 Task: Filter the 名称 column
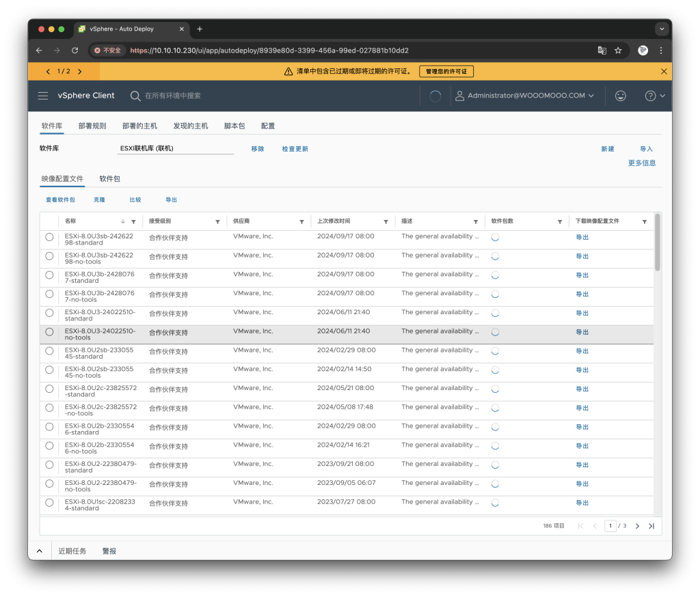pos(133,222)
